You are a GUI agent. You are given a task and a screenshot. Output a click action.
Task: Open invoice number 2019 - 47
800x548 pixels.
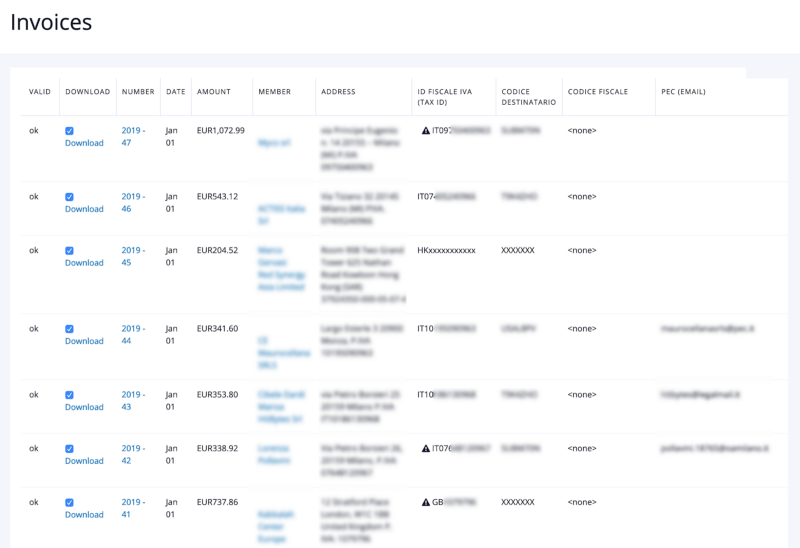pyautogui.click(x=133, y=137)
